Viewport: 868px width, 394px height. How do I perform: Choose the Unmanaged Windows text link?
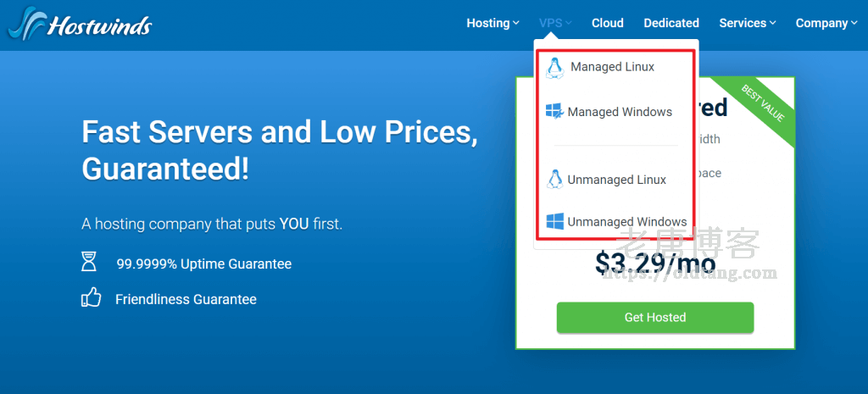click(626, 222)
